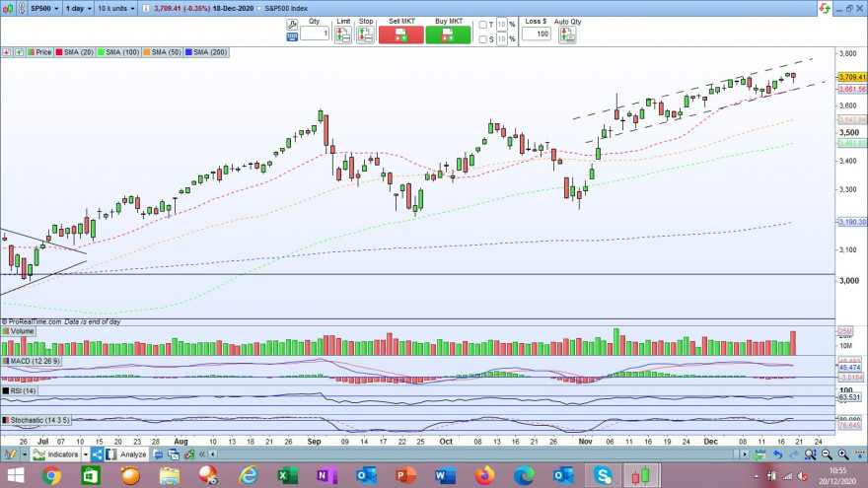Open Skype from the taskbar
The image size is (868, 488).
coord(603,476)
